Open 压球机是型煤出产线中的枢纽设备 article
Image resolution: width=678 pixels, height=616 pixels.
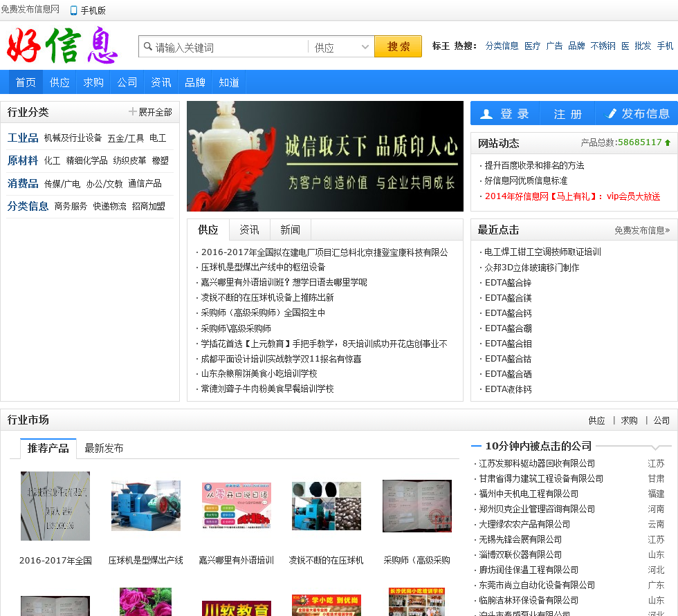click(x=263, y=267)
